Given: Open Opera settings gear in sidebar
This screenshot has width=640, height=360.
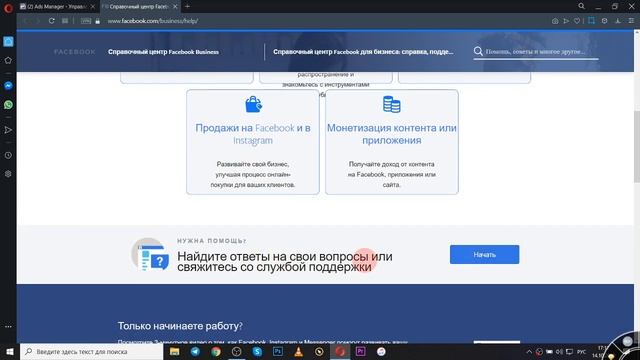Looking at the screenshot, I should (x=8, y=174).
